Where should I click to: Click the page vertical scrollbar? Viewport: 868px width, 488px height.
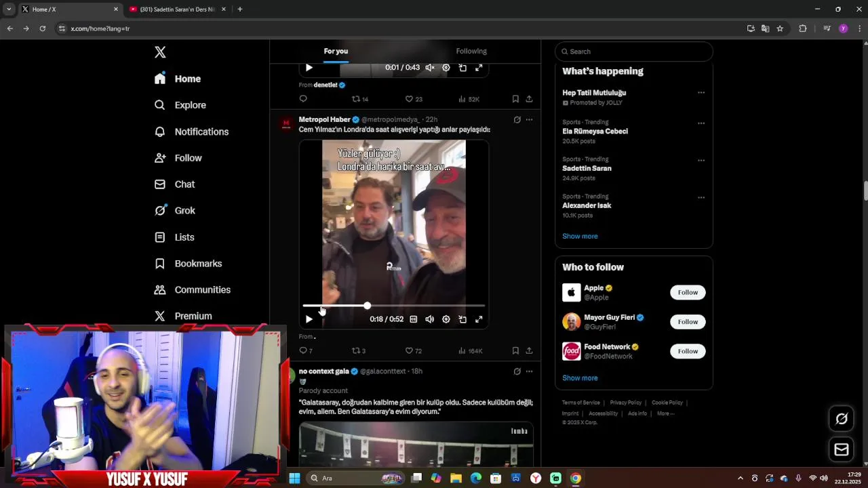coord(865,191)
